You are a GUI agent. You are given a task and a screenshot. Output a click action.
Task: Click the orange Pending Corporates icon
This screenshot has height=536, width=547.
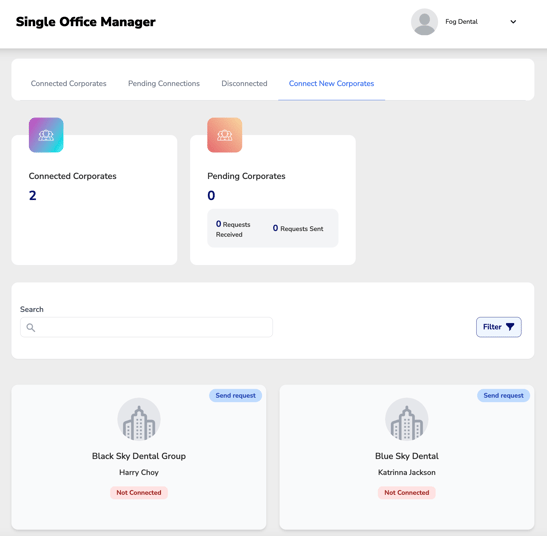point(225,135)
